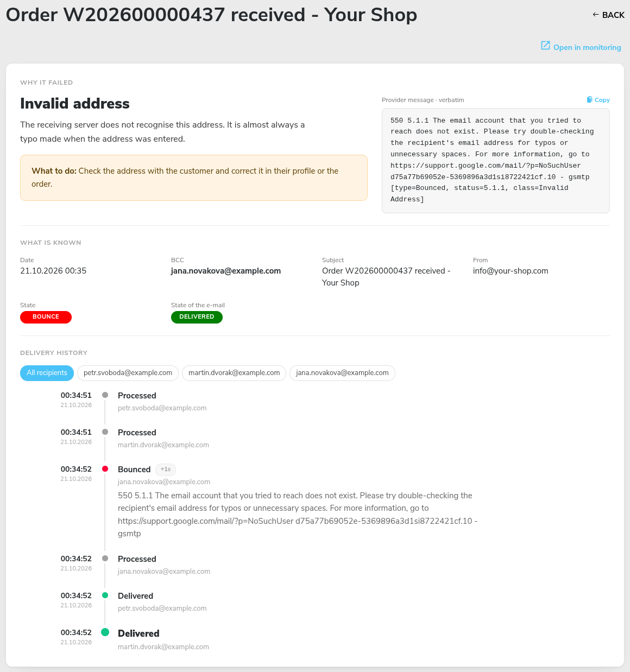
Task: Filter history by jana.novakova@example.com chip
Action: (x=342, y=373)
